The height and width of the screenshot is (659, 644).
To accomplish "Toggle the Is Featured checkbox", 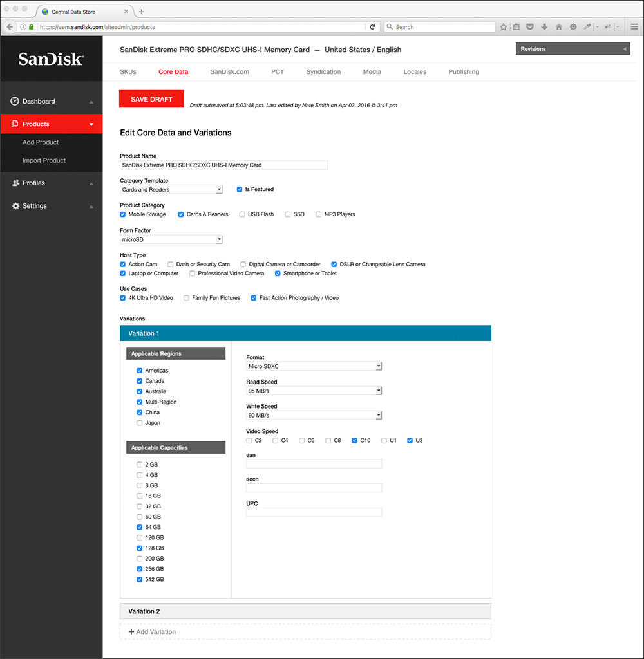I will pos(240,190).
